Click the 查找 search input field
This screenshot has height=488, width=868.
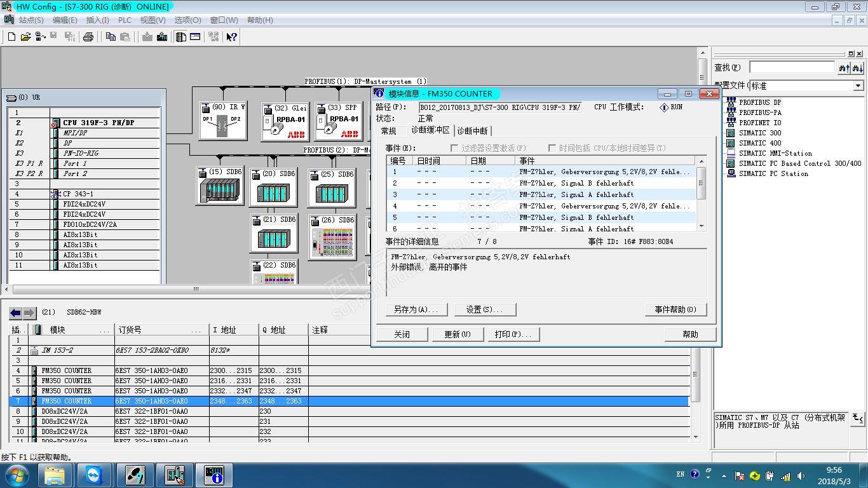(x=792, y=67)
